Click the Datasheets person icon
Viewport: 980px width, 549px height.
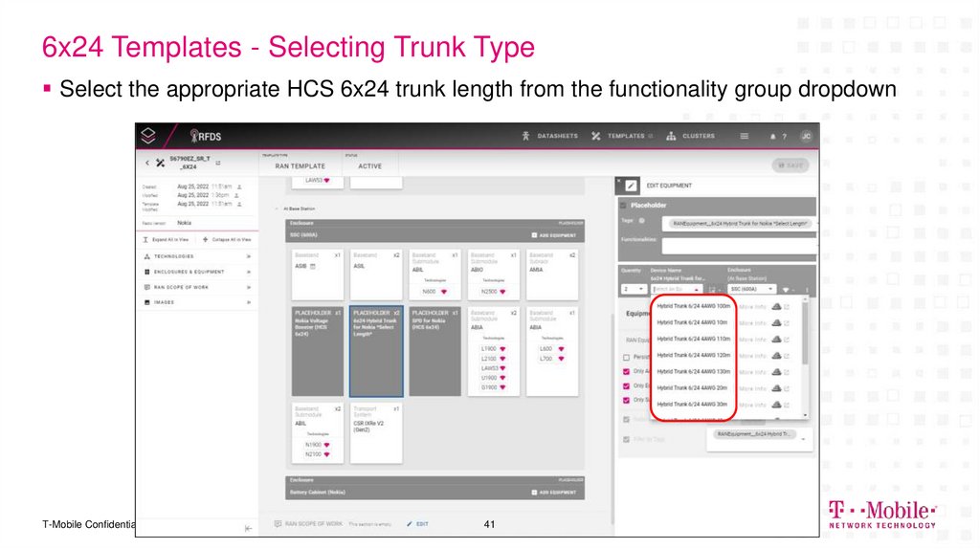coord(525,136)
